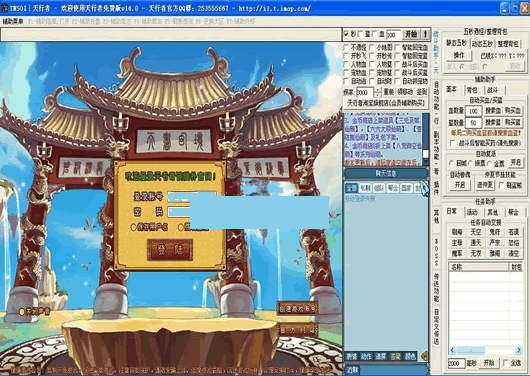Screen dimensions: 530x376
Task: Focus the 频率 3000 input field
Action: pos(365,92)
